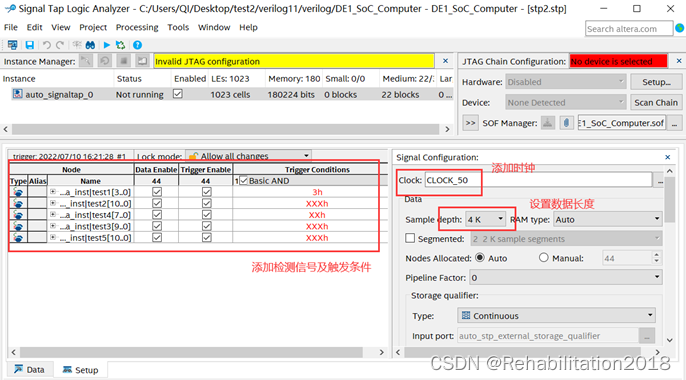Toggle Data Enable for test1[3..0]
686x380 pixels.
pyautogui.click(x=157, y=192)
